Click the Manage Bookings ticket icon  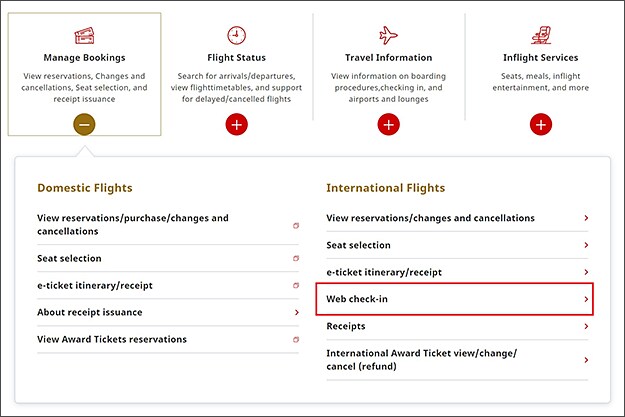tap(84, 35)
